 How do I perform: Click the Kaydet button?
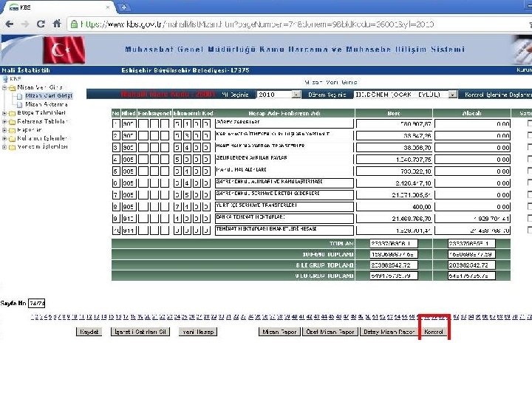point(89,332)
